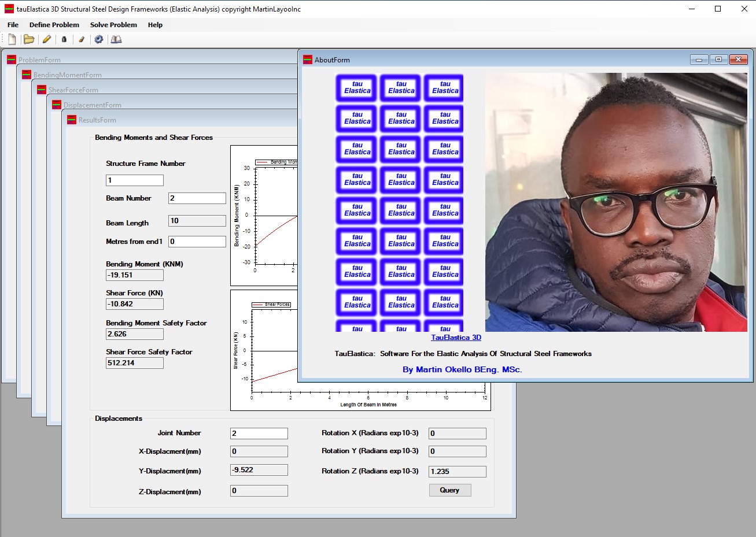Click the blue gear toolbar icon
This screenshot has height=537, width=756.
[x=99, y=39]
